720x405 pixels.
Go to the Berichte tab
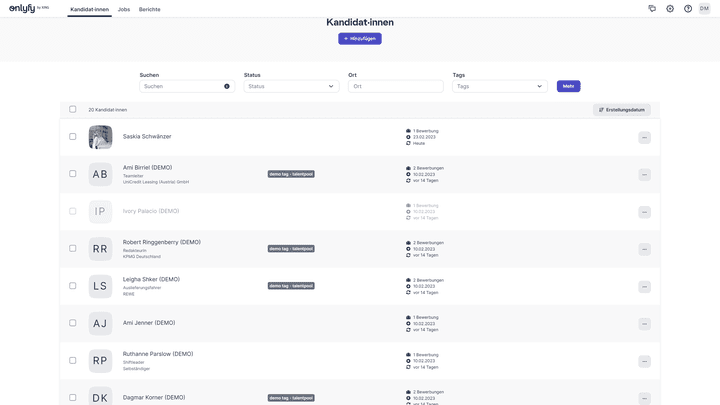(149, 9)
